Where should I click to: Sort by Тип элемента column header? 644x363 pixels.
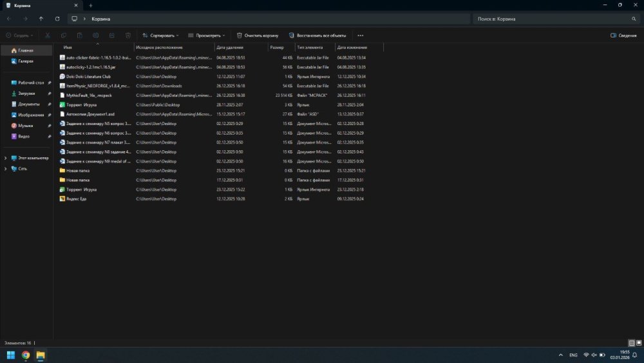315,47
